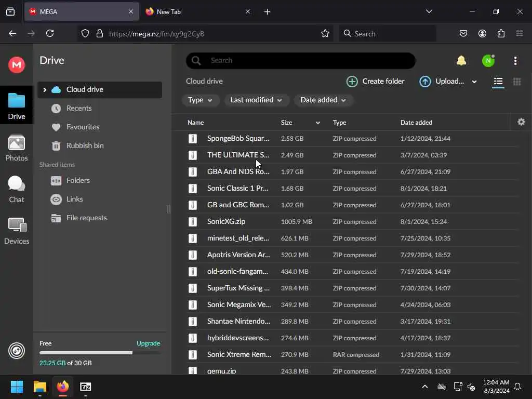Open the Windows Start menu
This screenshot has height=399, width=532.
17,387
